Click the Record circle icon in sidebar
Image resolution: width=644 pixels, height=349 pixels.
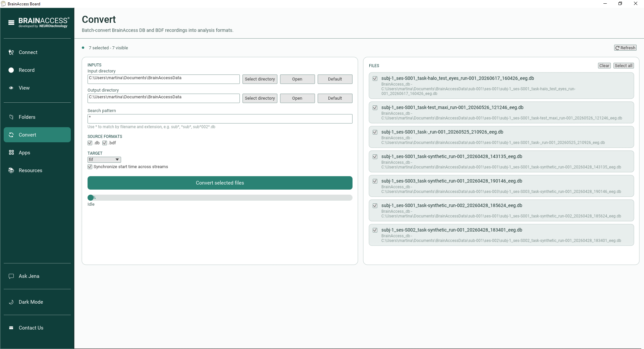pos(11,70)
